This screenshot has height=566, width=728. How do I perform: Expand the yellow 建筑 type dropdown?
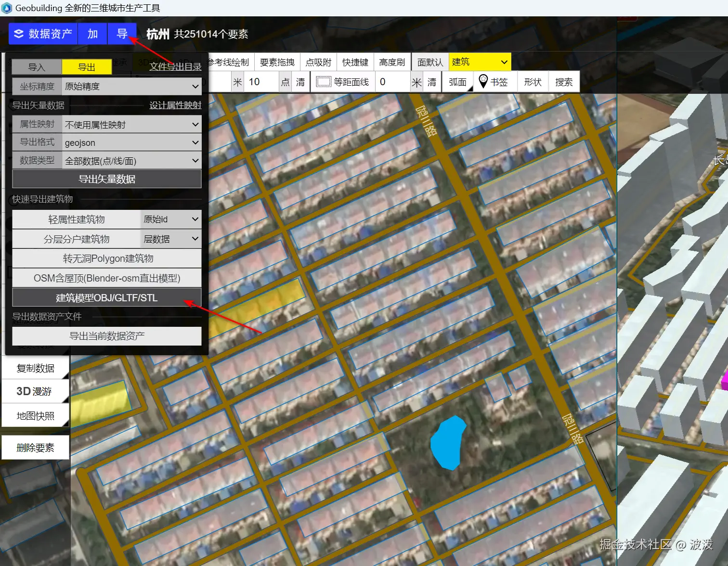480,62
